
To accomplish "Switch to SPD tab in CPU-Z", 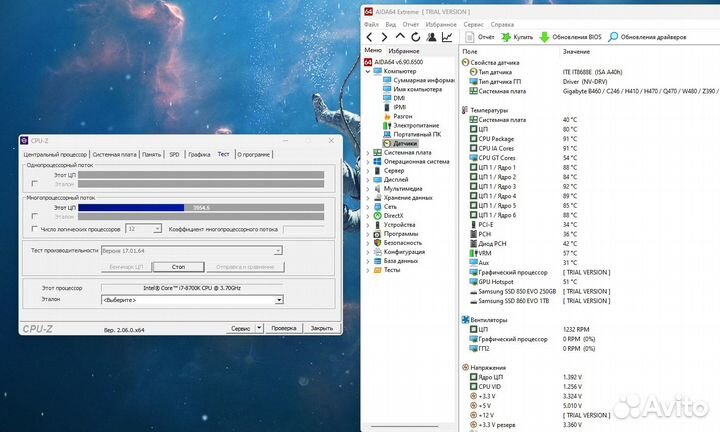I will (174, 154).
